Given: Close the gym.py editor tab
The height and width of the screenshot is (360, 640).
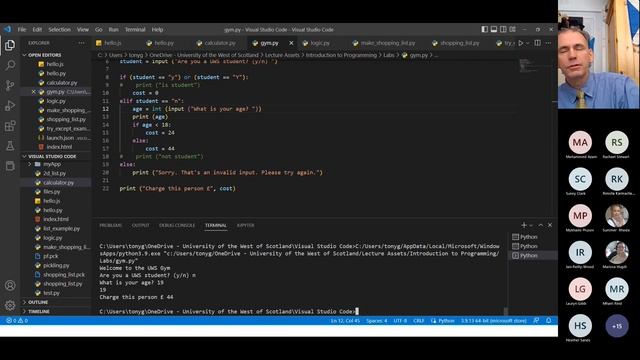Looking at the screenshot, I should [291, 43].
